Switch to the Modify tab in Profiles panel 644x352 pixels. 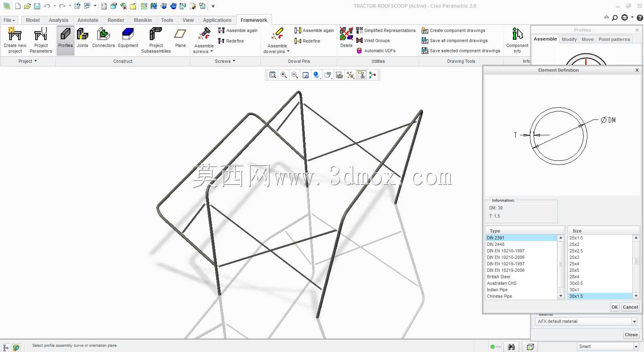tap(569, 39)
